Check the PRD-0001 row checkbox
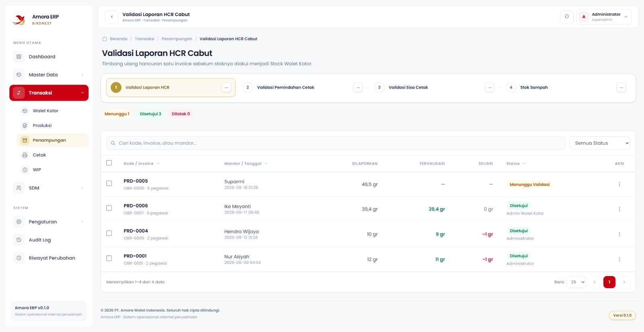This screenshot has height=332, width=644. (x=109, y=258)
